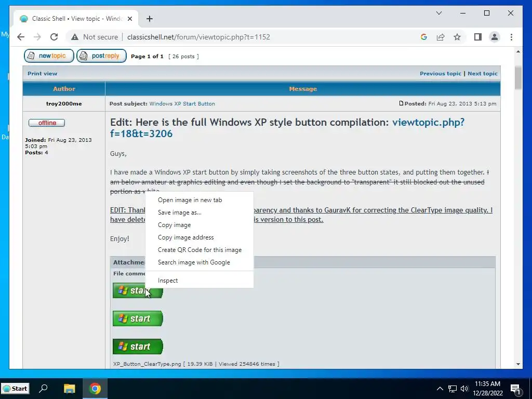This screenshot has height=399, width=532.
Task: Open taskbar search magnifier
Action: [43, 389]
